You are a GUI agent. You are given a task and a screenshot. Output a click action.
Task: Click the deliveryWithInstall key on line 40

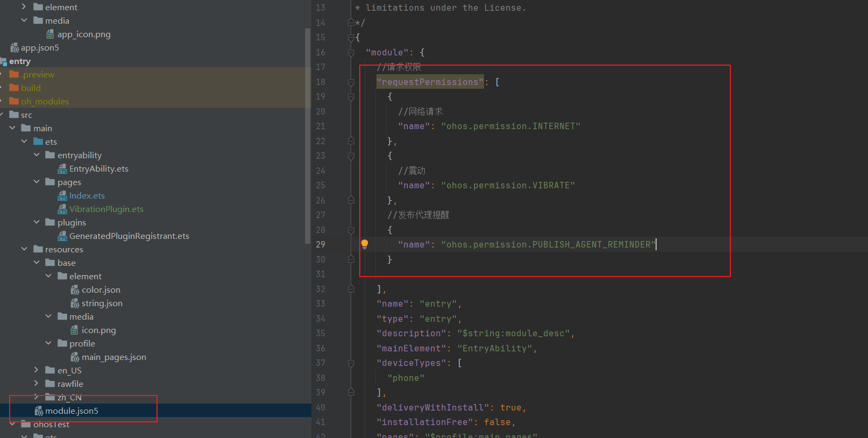click(433, 408)
